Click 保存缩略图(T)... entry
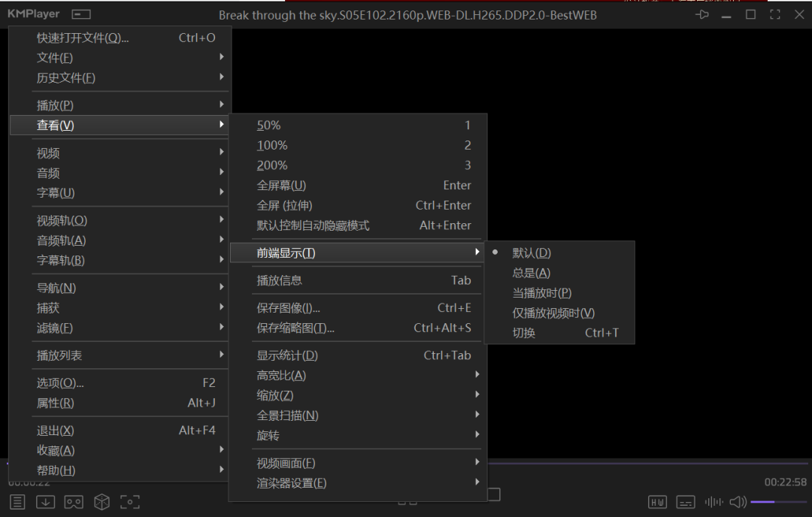 click(x=358, y=328)
